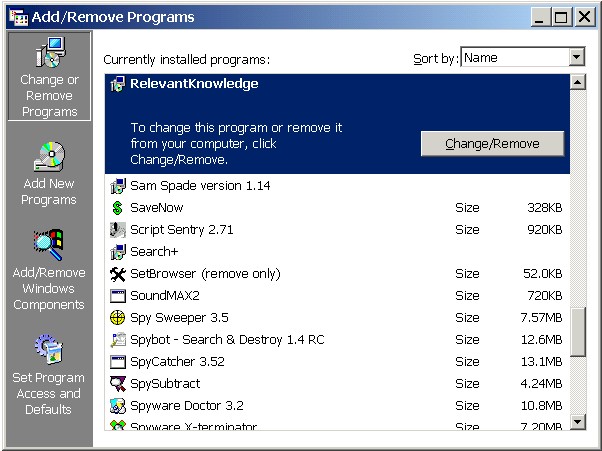Open Add New Programs section
This screenshot has width=602, height=451.
(x=49, y=173)
